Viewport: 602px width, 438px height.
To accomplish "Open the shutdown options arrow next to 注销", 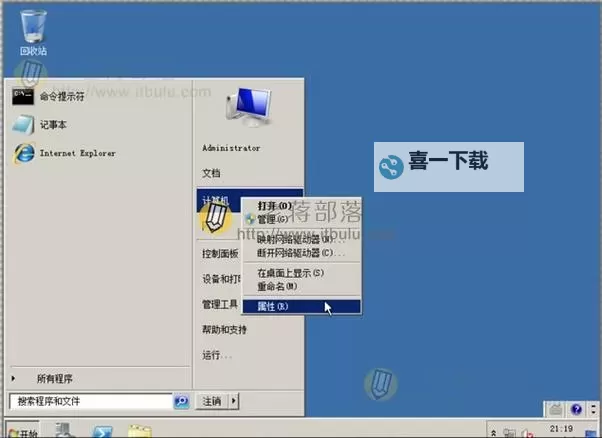I will [234, 401].
